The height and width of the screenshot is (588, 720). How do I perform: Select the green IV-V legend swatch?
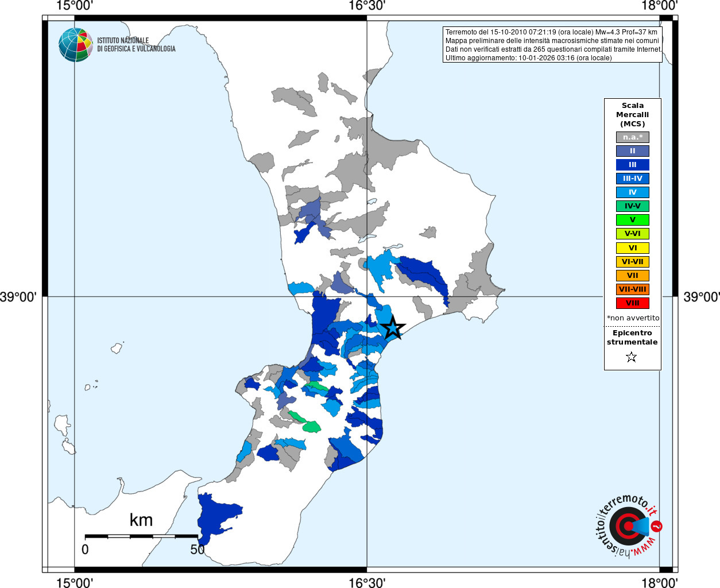click(632, 206)
